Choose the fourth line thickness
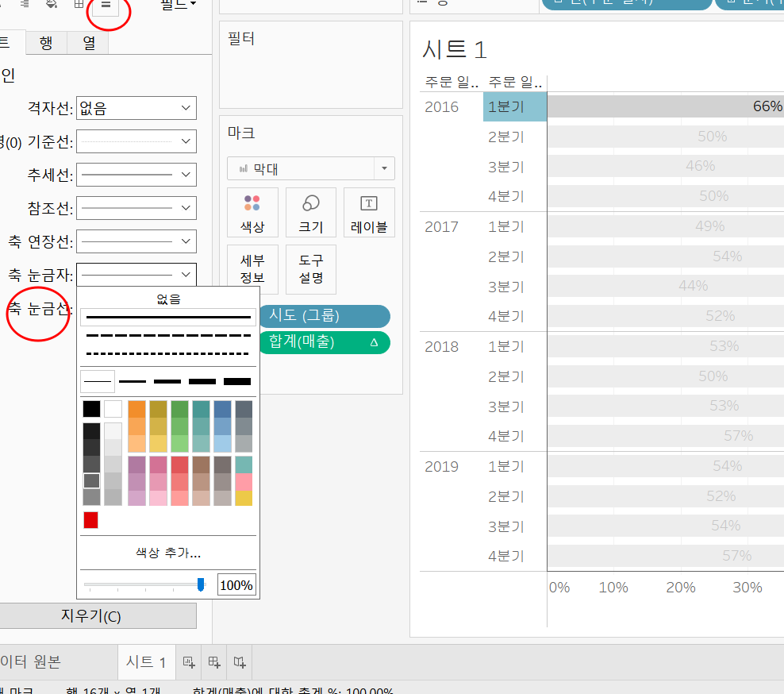Screen dimensions: 784x694 click(x=202, y=382)
